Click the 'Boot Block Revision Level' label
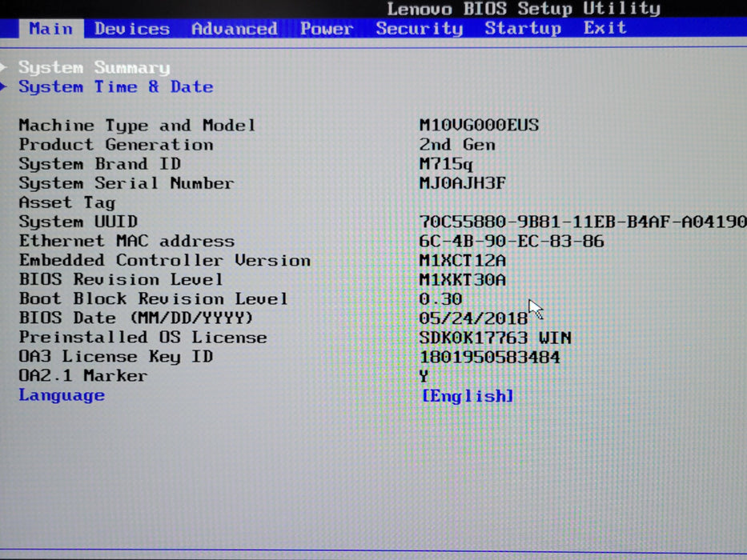 click(154, 299)
